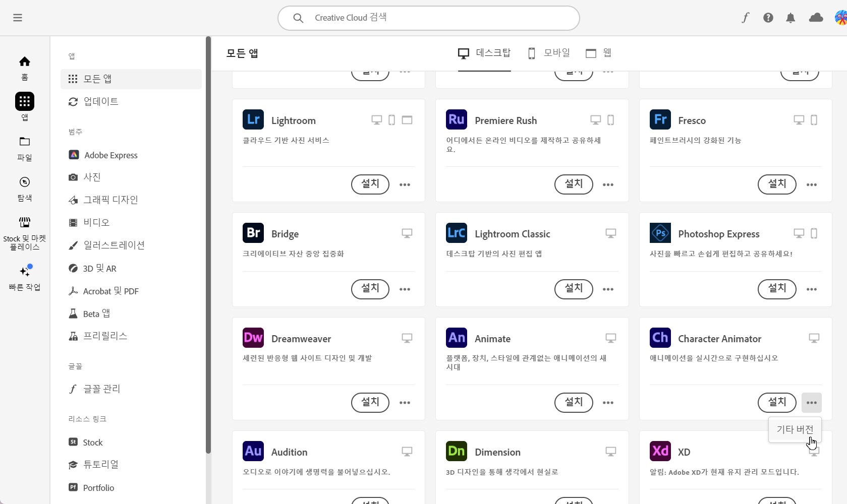Image resolution: width=847 pixels, height=504 pixels.
Task: Open more options for Lightroom
Action: coord(405,184)
